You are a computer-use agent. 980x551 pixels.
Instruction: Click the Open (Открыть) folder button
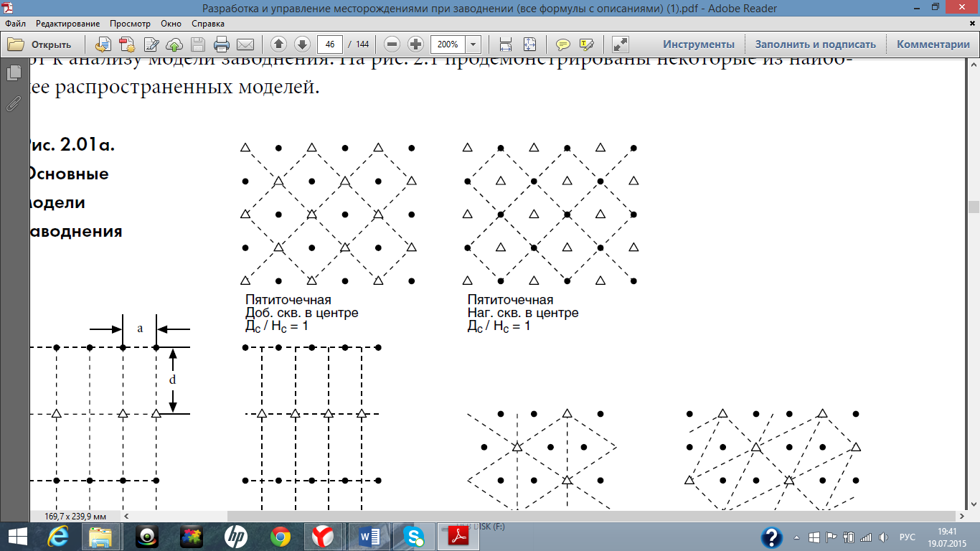point(39,44)
